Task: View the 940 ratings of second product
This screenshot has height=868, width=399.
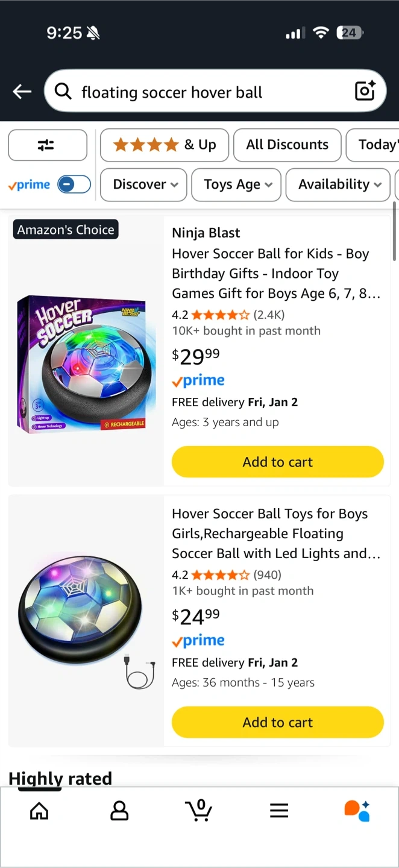Action: 267,575
